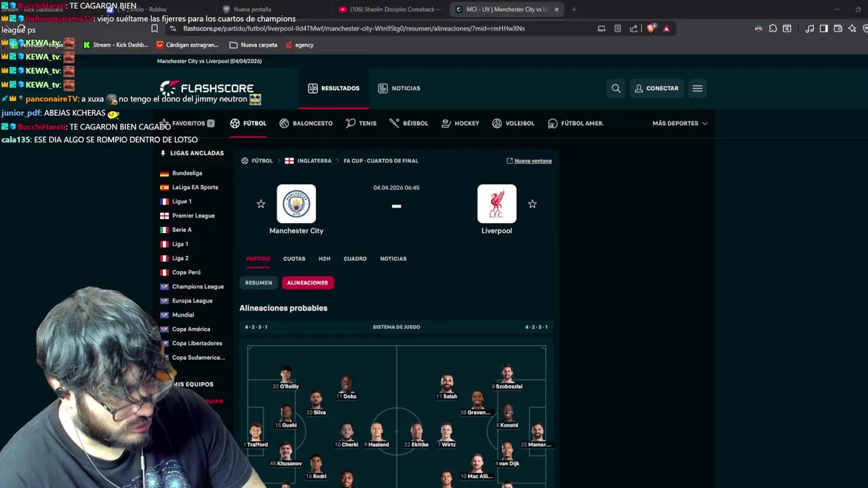Click the Manchester City crest
This screenshot has height=488, width=868.
[x=296, y=203]
